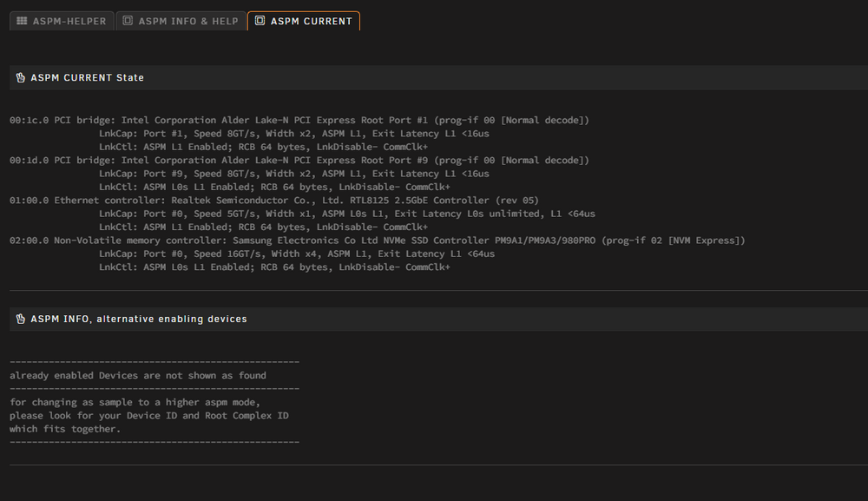This screenshot has height=501, width=868.
Task: Click the 02:00.0 Samsung NVMe SSD Controller line
Action: point(377,241)
